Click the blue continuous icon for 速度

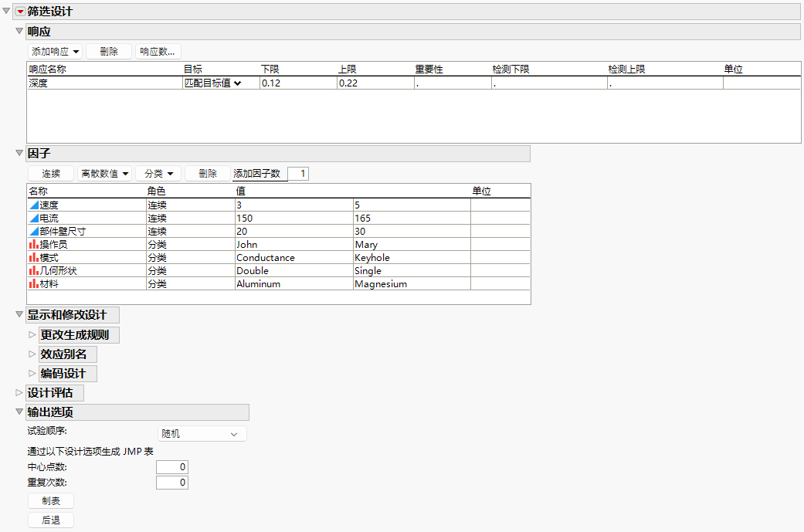(34, 205)
